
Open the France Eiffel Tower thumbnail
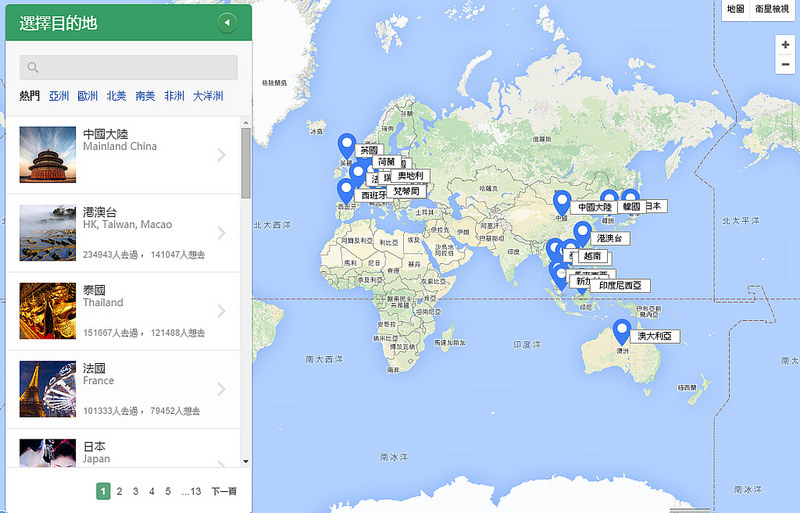pos(47,389)
